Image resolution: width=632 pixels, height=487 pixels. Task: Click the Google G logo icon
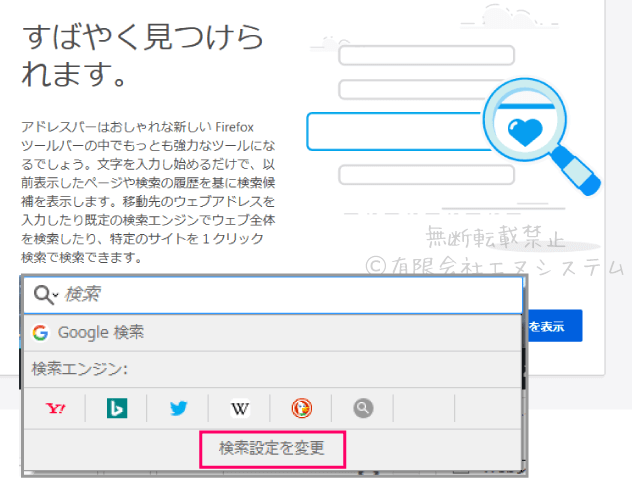[x=40, y=333]
